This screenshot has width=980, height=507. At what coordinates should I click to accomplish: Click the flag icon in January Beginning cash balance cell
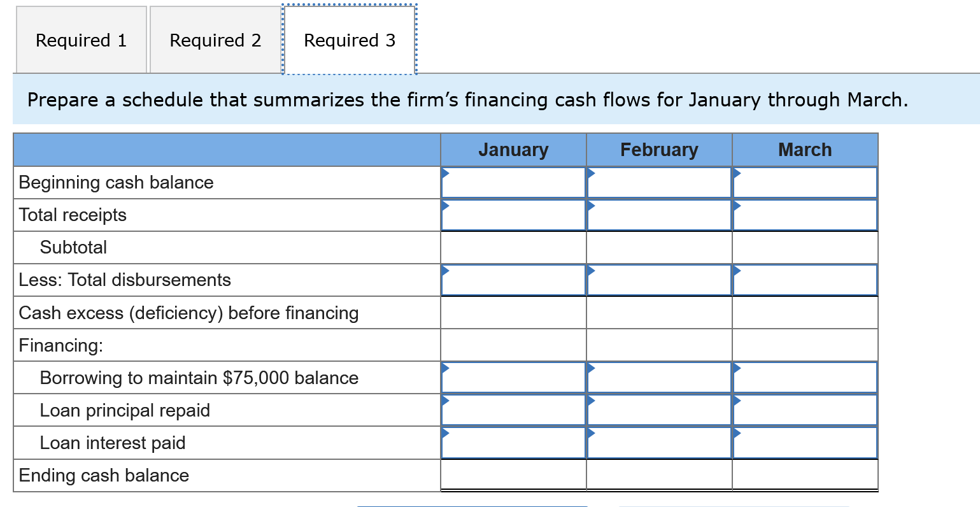tap(446, 172)
